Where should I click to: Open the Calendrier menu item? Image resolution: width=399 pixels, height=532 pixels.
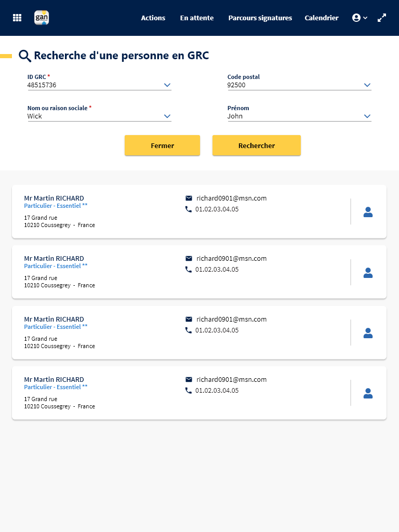coord(322,18)
